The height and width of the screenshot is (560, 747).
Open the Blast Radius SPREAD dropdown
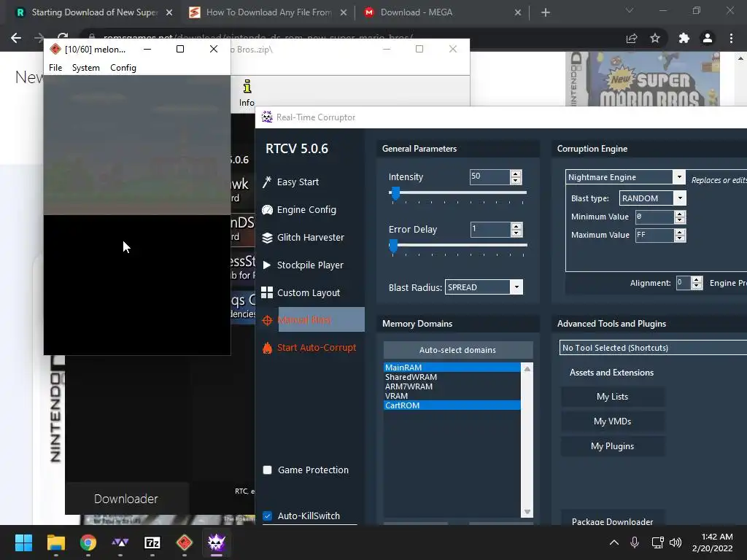point(516,287)
